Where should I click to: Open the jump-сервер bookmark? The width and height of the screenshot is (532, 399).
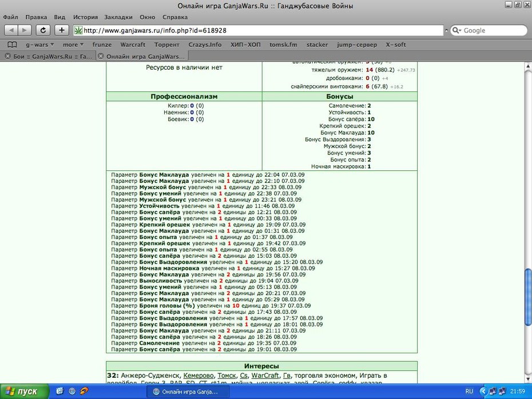[357, 45]
